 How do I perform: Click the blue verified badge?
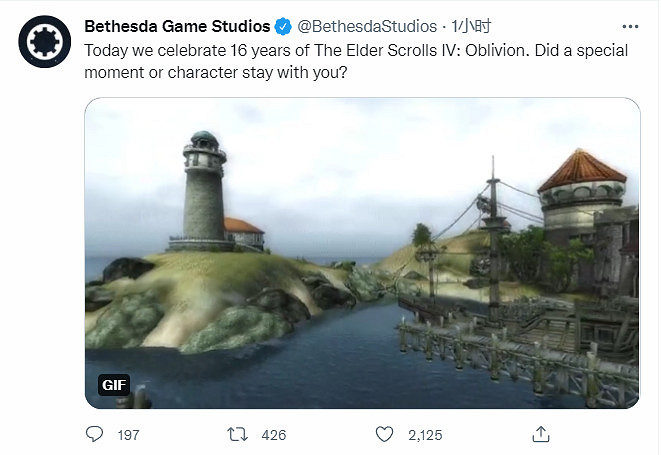[x=283, y=27]
